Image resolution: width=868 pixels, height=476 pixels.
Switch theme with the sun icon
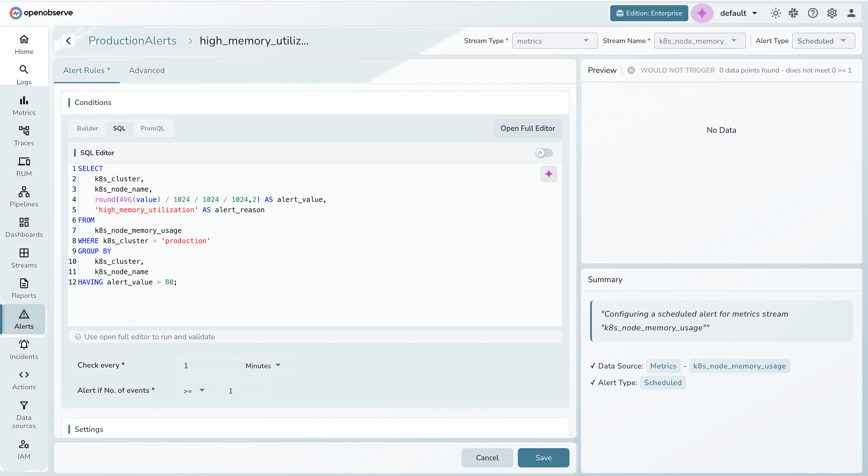[x=775, y=13]
